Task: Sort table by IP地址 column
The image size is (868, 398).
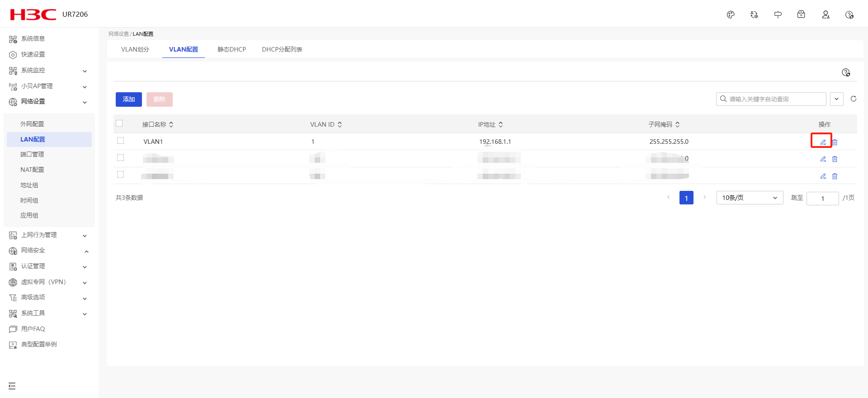Action: pos(500,124)
